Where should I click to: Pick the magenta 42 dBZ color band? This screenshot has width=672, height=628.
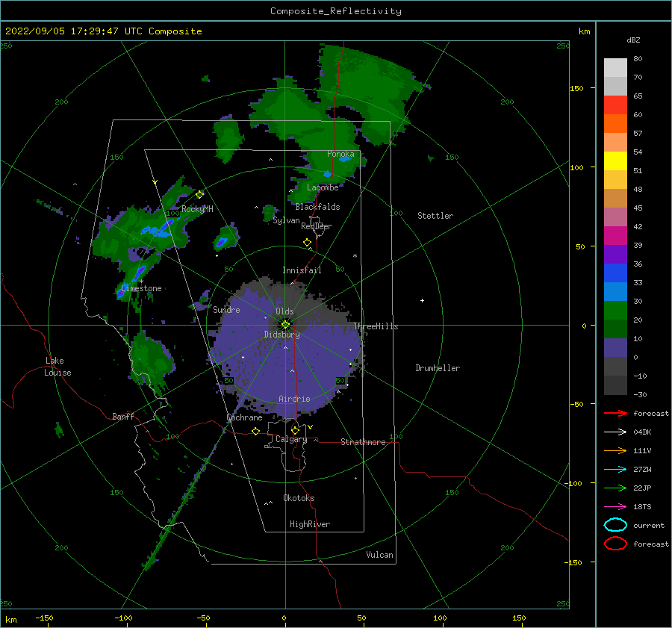pyautogui.click(x=615, y=236)
